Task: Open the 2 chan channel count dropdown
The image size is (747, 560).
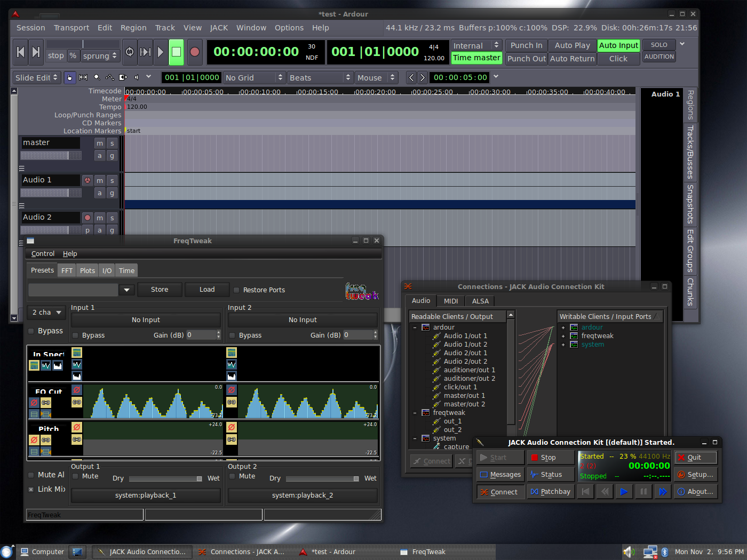Action: (46, 313)
